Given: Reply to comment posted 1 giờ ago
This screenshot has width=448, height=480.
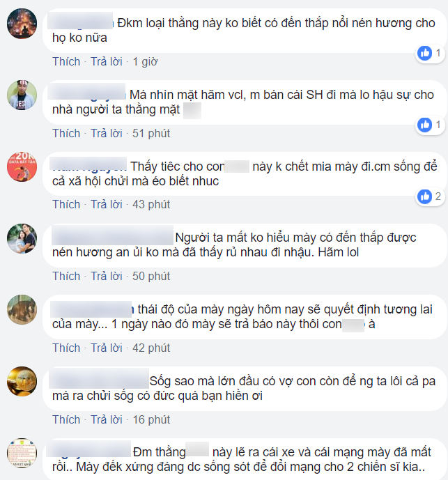Looking at the screenshot, I should (x=107, y=61).
